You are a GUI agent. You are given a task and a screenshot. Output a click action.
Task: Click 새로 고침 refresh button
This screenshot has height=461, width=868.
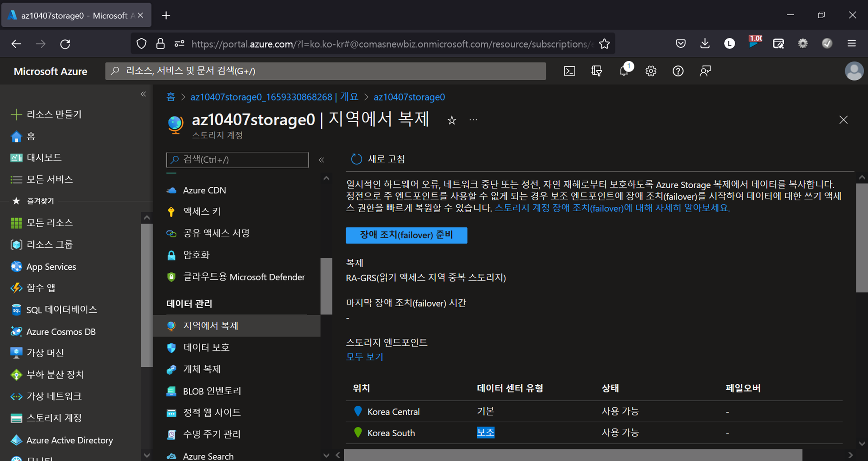click(x=378, y=159)
